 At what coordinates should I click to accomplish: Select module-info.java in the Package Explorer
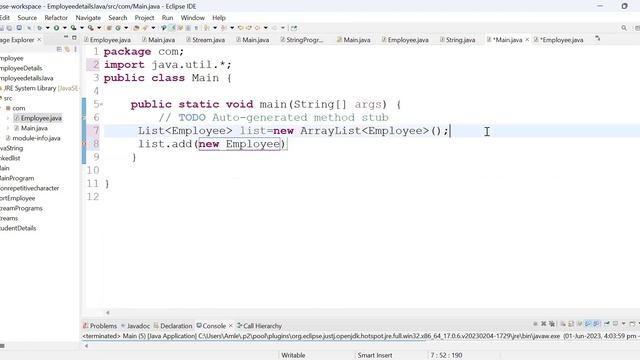33,138
